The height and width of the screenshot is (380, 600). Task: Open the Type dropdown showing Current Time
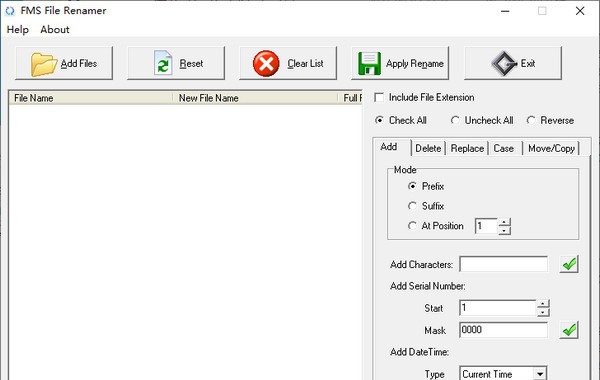click(x=540, y=374)
